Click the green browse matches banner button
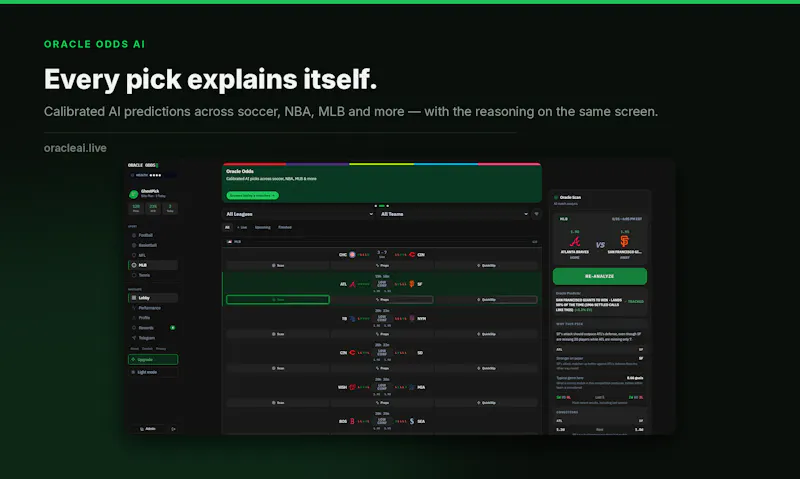Viewport: 800px width, 479px height. [x=252, y=195]
